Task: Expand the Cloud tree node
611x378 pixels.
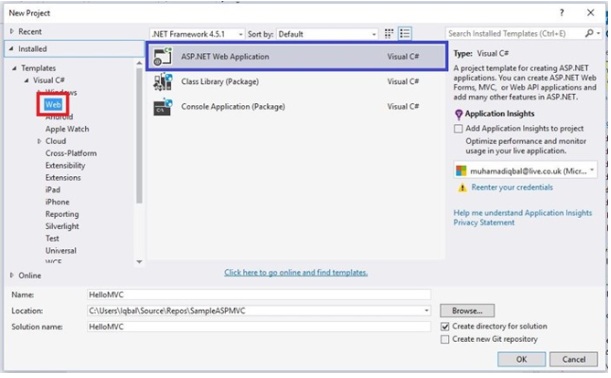Action: click(x=39, y=141)
